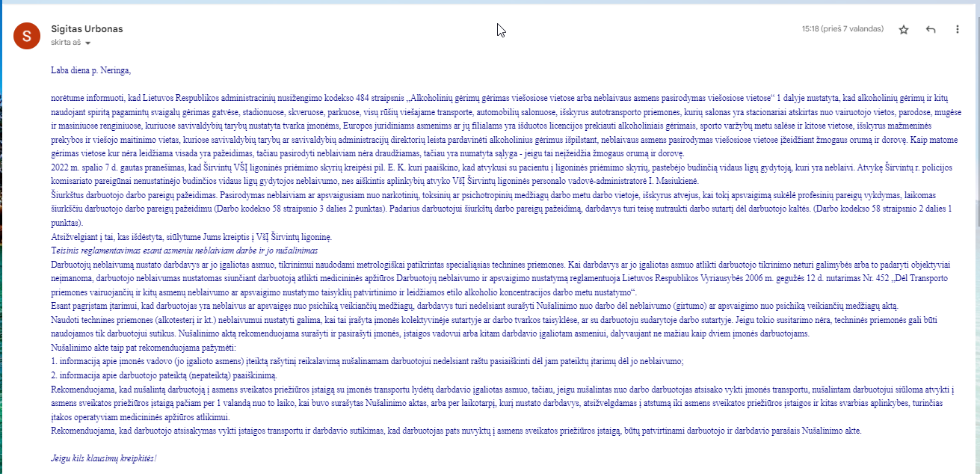980x474 pixels.
Task: Star this email from Sigitas Urbonas
Action: (x=904, y=29)
